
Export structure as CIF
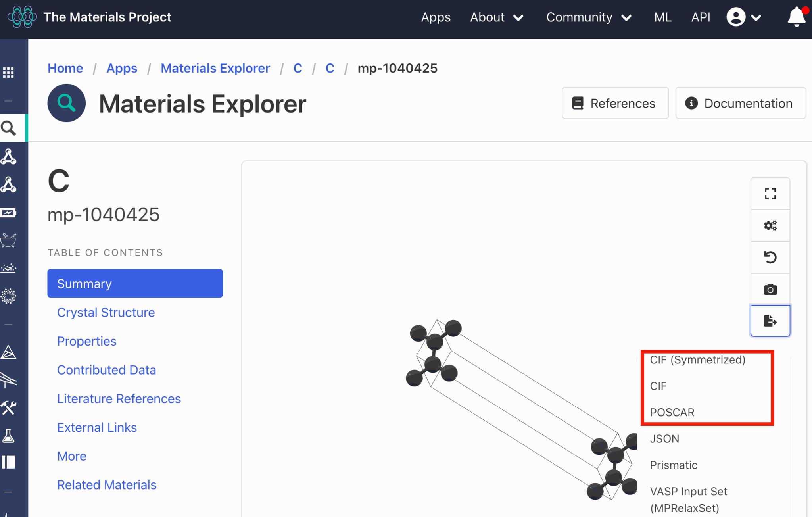pos(658,386)
